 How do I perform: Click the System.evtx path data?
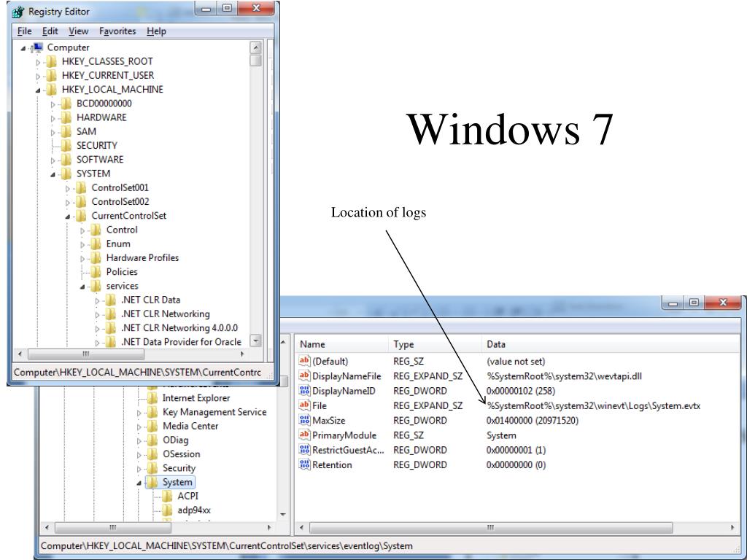tap(594, 405)
